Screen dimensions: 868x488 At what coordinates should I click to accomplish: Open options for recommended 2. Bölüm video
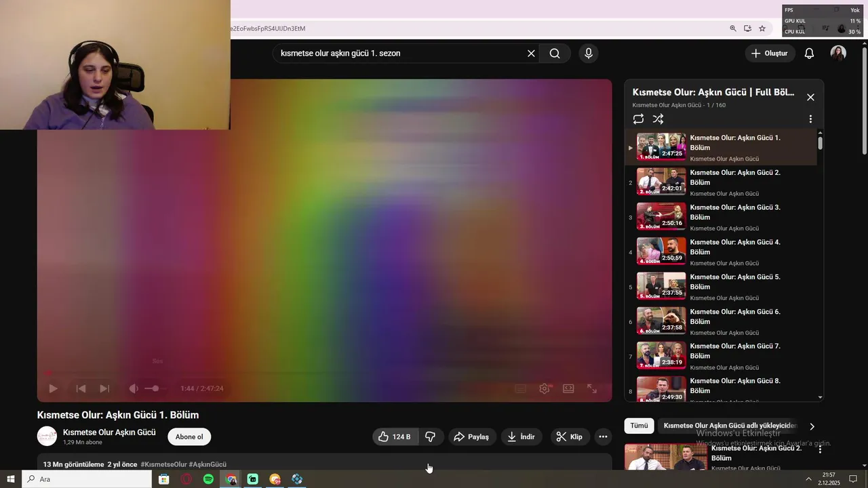tap(820, 449)
